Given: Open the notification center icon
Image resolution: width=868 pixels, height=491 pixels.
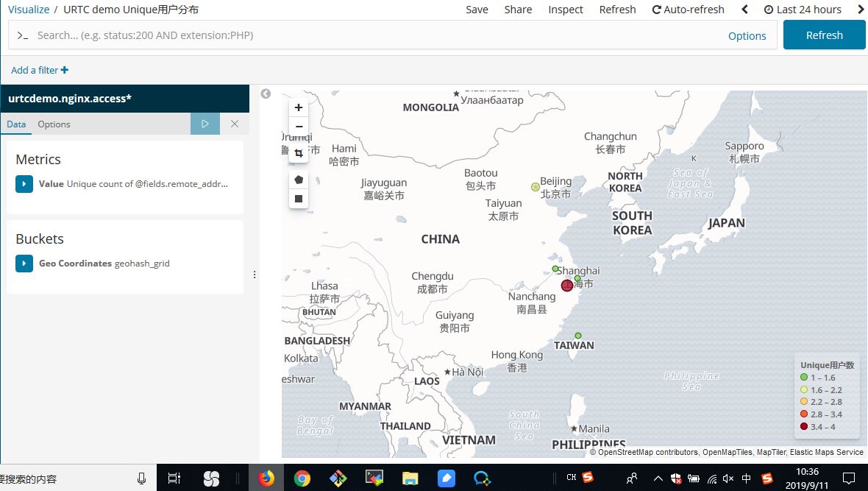Looking at the screenshot, I should (x=849, y=478).
